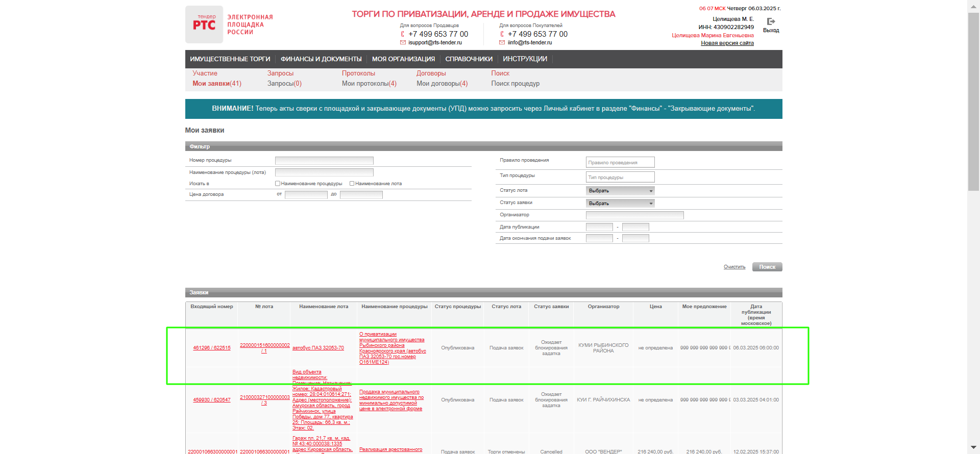This screenshot has width=980, height=454.
Task: Click date cell 03.03.2025 04:01:00
Action: coord(756,400)
